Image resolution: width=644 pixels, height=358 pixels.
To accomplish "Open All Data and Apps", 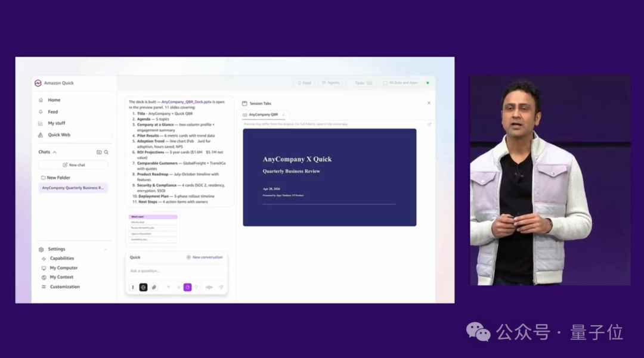I will (400, 83).
